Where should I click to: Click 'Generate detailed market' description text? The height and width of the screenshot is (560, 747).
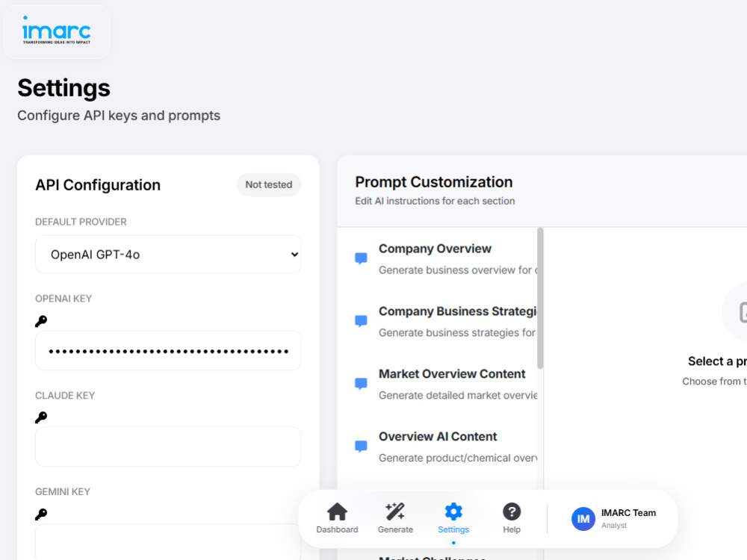[x=458, y=395]
